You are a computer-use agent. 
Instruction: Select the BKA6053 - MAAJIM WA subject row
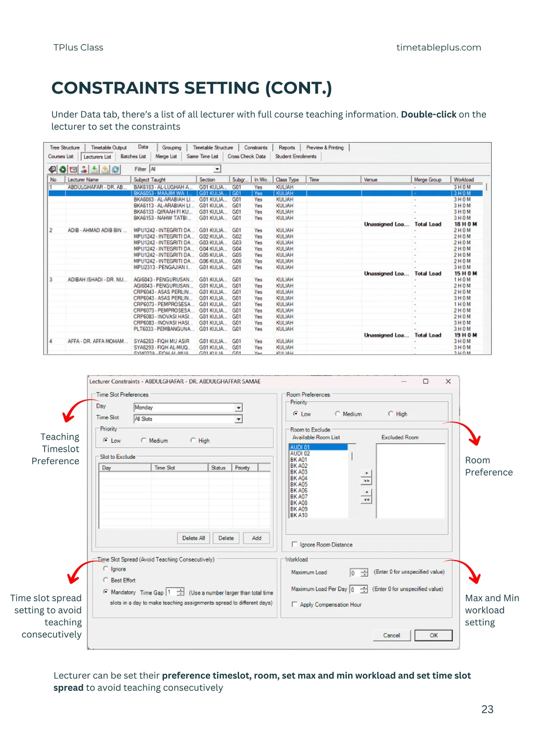pos(266,193)
